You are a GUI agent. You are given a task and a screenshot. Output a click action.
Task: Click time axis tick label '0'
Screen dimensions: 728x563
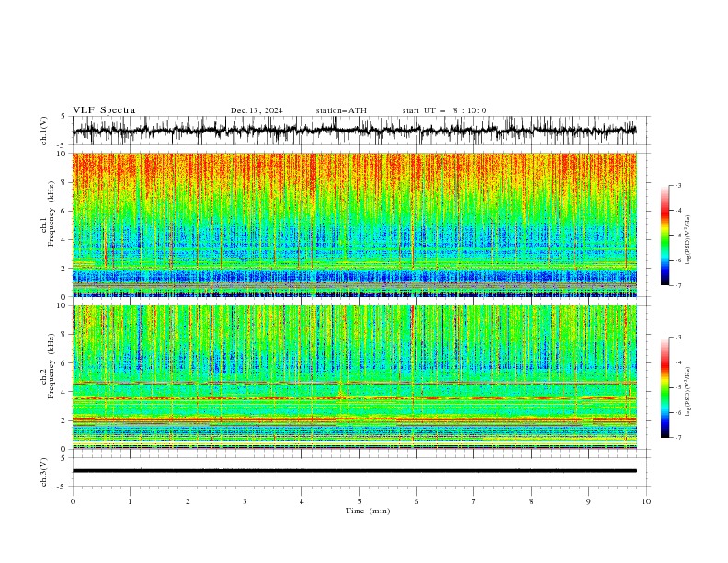[x=73, y=501]
